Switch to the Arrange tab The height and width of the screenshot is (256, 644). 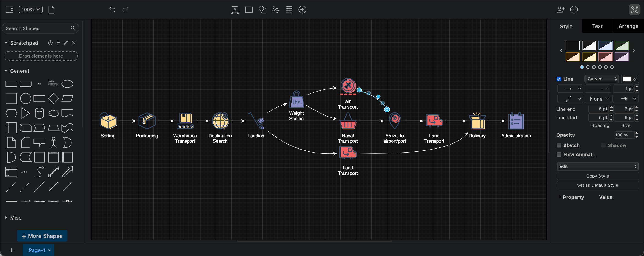(628, 26)
